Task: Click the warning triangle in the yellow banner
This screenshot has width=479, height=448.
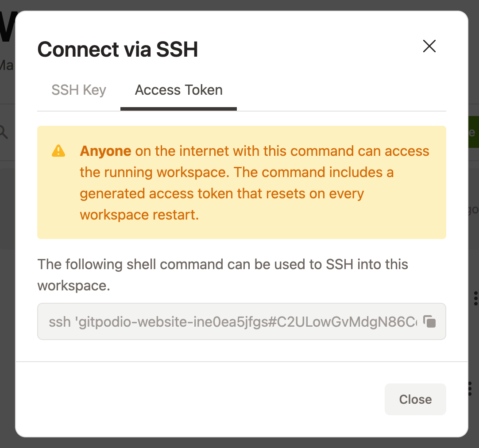Action: pos(59,151)
